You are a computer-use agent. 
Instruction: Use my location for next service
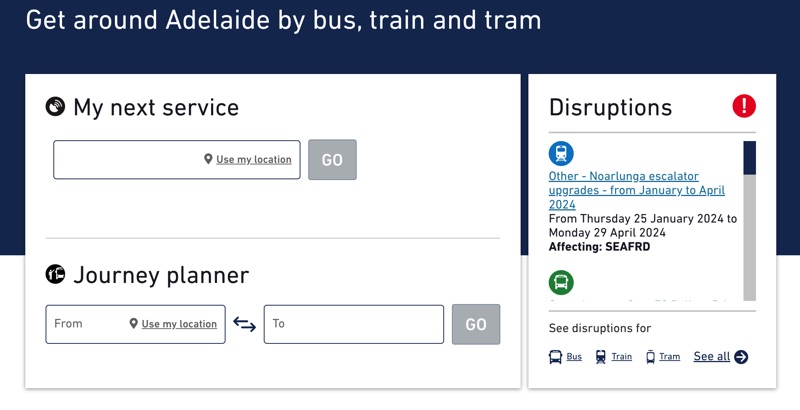254,160
